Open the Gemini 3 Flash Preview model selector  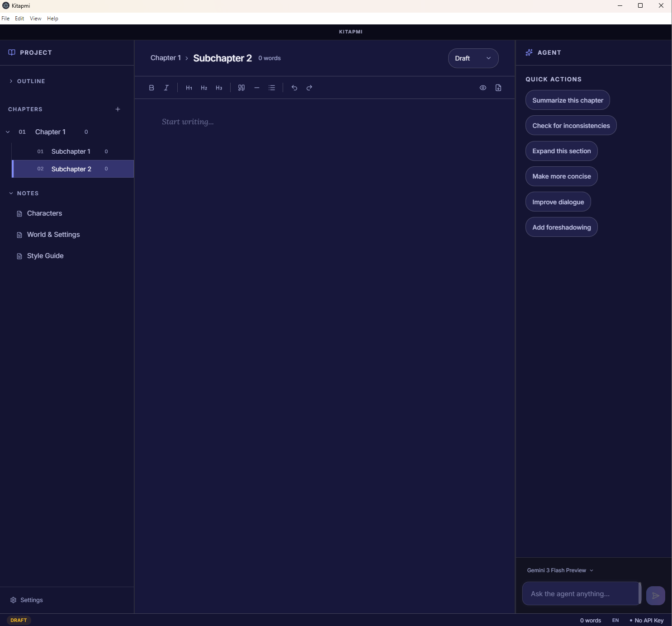(x=560, y=570)
